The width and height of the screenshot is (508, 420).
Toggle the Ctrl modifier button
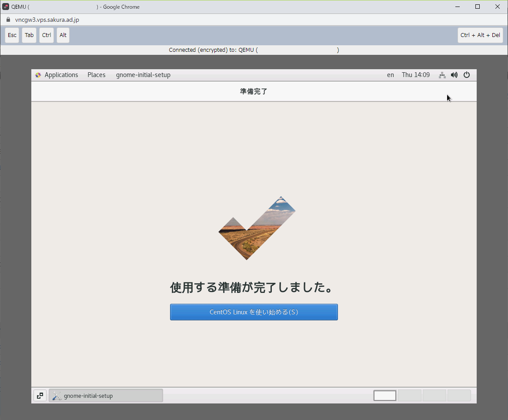(x=47, y=35)
